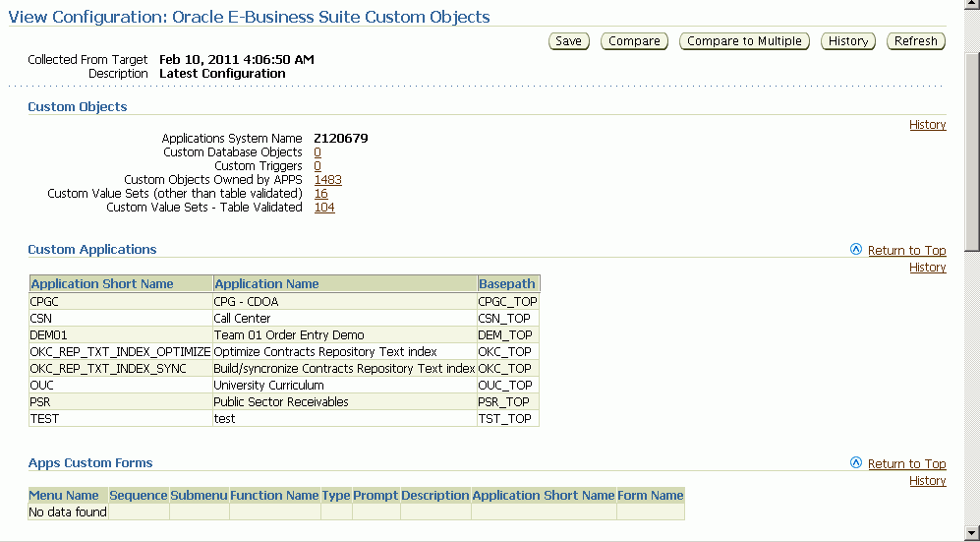This screenshot has width=980, height=542.
Task: Click the Form Name column header
Action: [x=650, y=495]
